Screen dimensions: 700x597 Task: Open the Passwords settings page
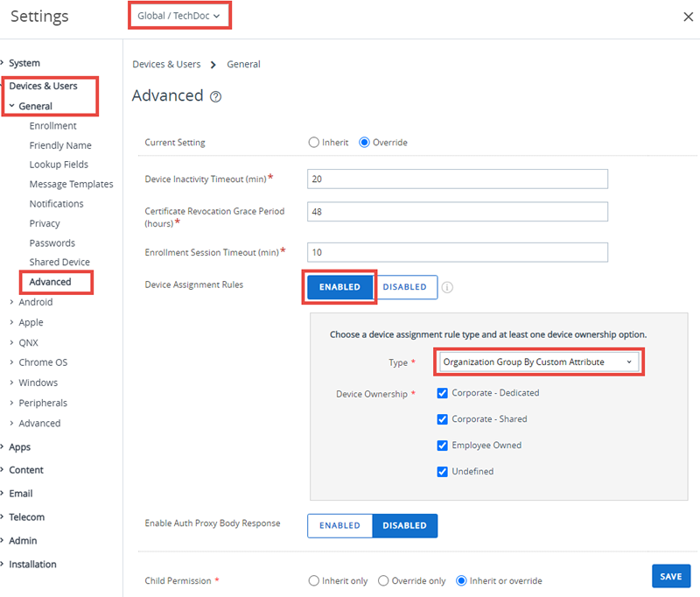pyautogui.click(x=52, y=243)
